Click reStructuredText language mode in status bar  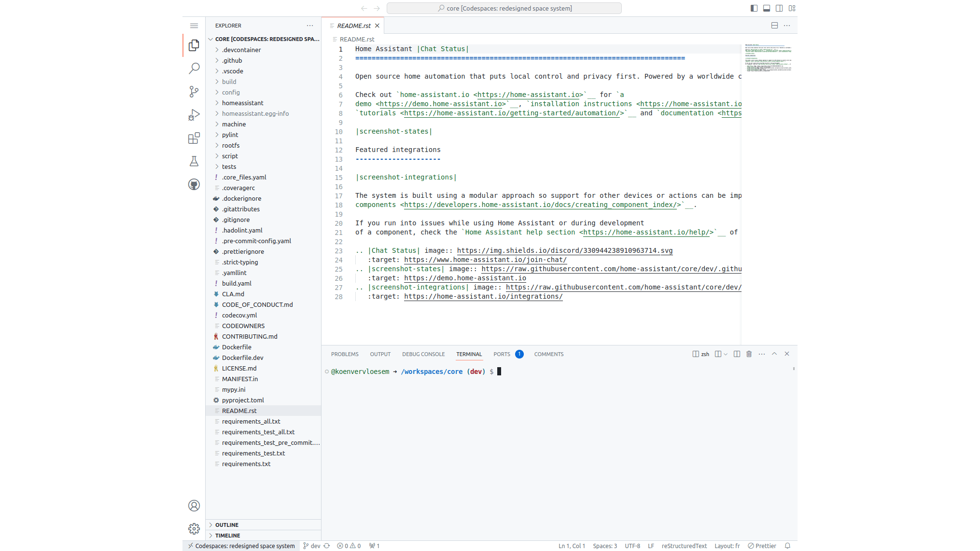[x=684, y=546]
